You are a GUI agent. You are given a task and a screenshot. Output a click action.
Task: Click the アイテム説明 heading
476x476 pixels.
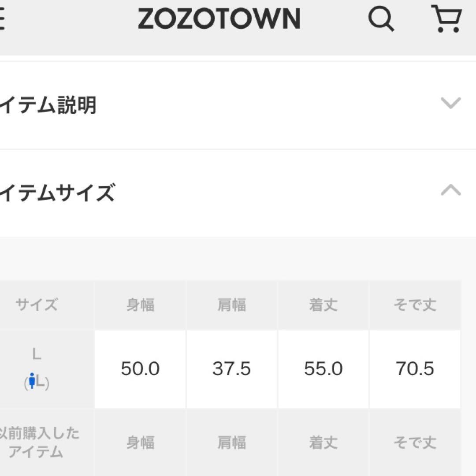48,106
